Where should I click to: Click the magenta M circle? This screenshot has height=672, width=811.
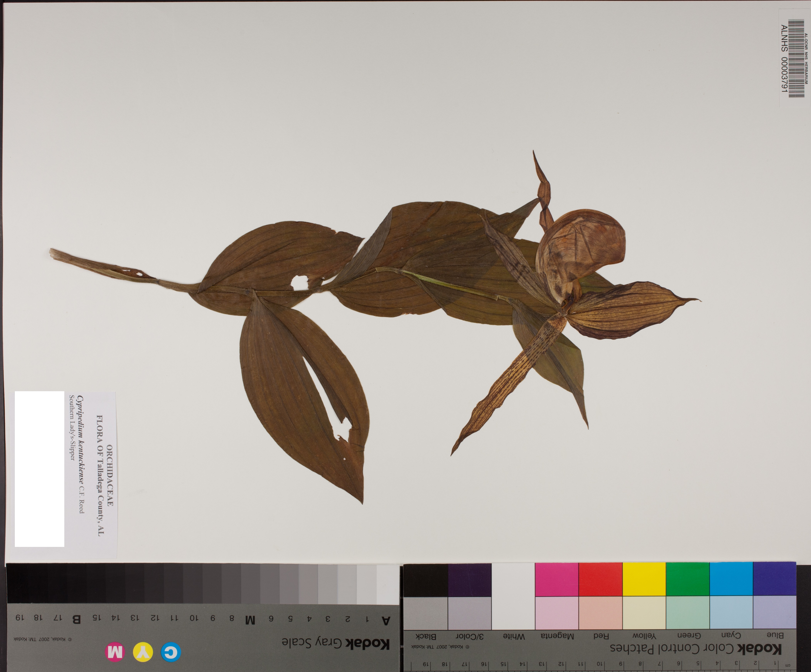click(115, 652)
